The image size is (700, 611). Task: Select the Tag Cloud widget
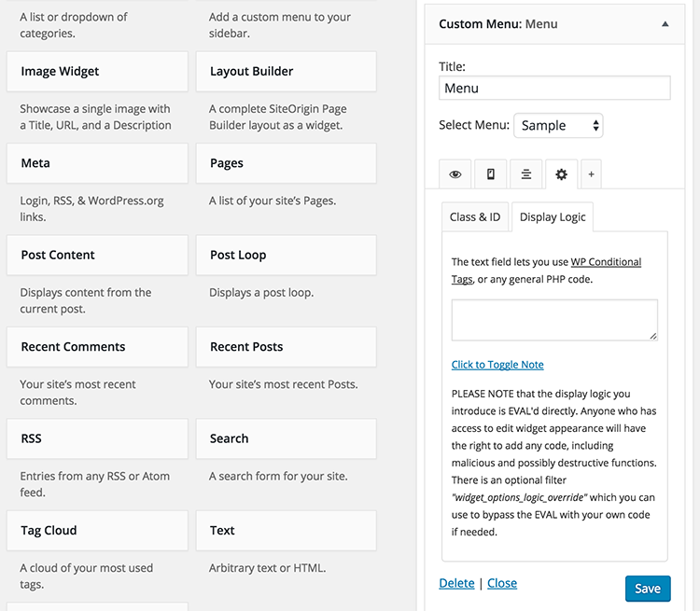pos(98,531)
